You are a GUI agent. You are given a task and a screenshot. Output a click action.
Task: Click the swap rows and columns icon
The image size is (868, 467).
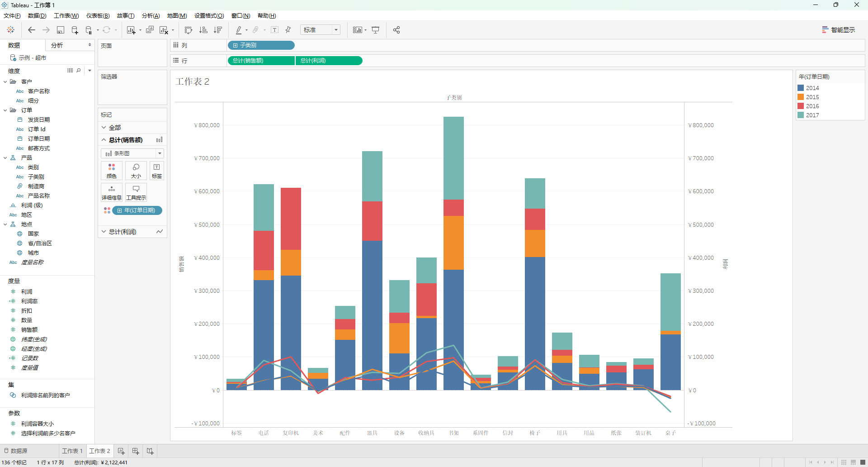[x=189, y=30]
